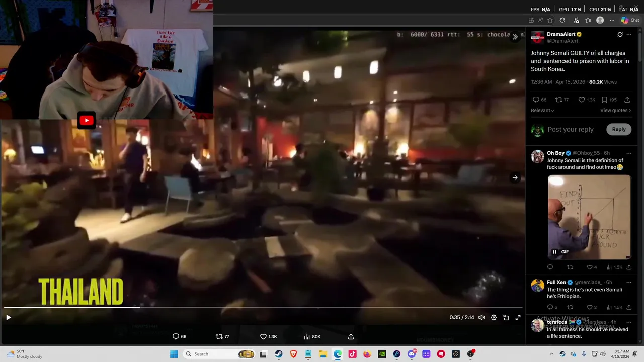Seek on the video progress bar
This screenshot has height=362, width=644.
click(263, 307)
